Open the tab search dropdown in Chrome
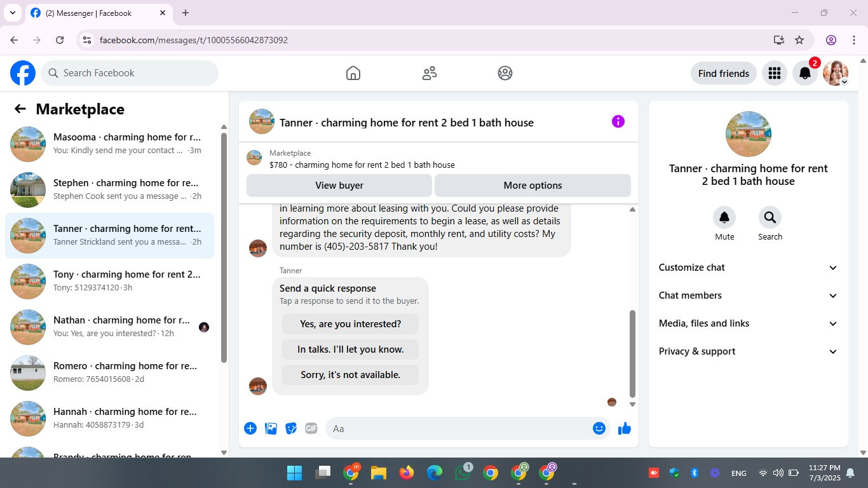This screenshot has width=868, height=488. [13, 13]
